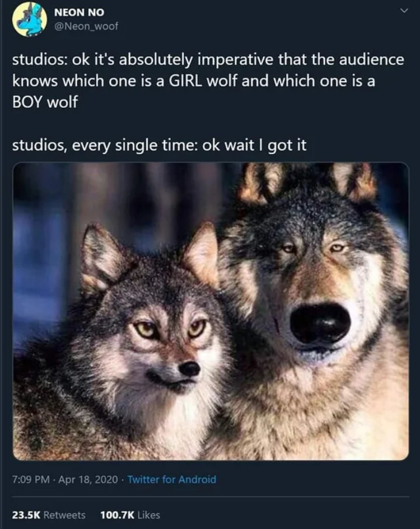The height and width of the screenshot is (529, 420).
Task: Click the Apr 18, 2020 date
Action: 88,479
